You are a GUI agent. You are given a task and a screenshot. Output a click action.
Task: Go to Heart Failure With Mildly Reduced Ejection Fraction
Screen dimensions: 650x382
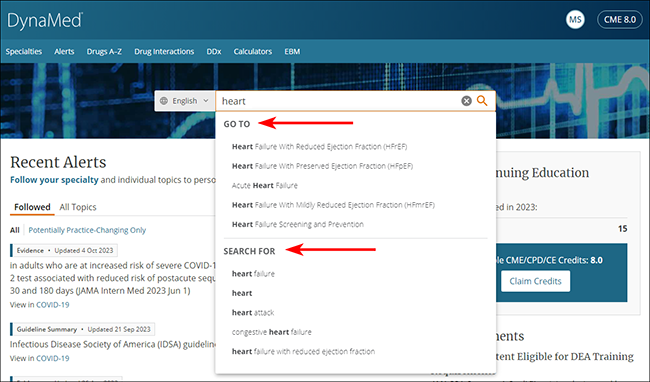click(x=333, y=205)
